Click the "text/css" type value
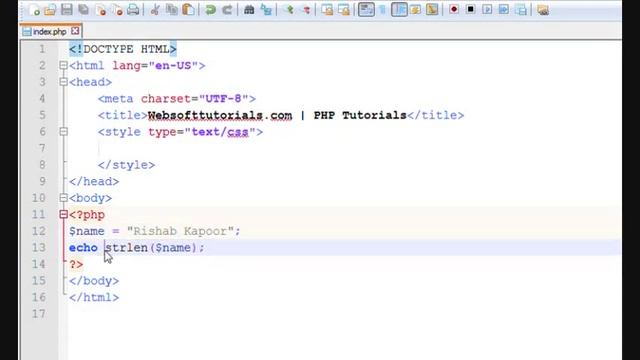 point(220,132)
